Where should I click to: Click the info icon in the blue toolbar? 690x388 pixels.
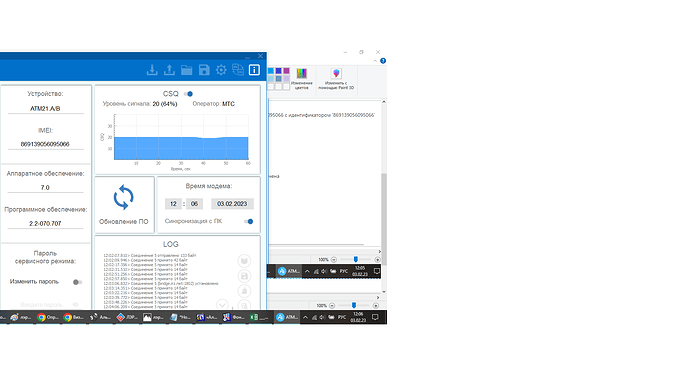click(254, 70)
